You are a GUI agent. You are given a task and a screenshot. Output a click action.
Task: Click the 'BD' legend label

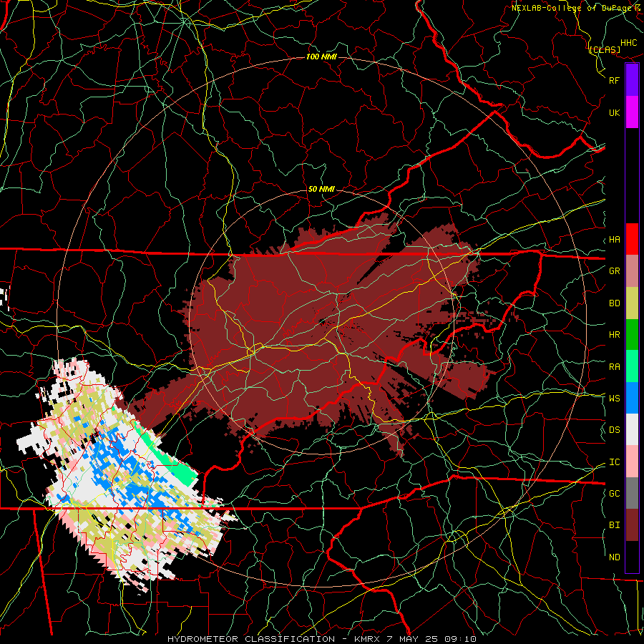[615, 303]
